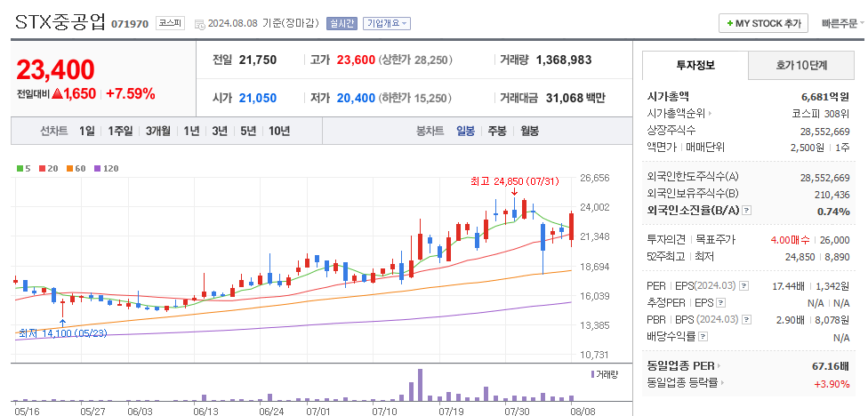Select the 3년 line chart period
The height and width of the screenshot is (416, 868).
coord(219,131)
